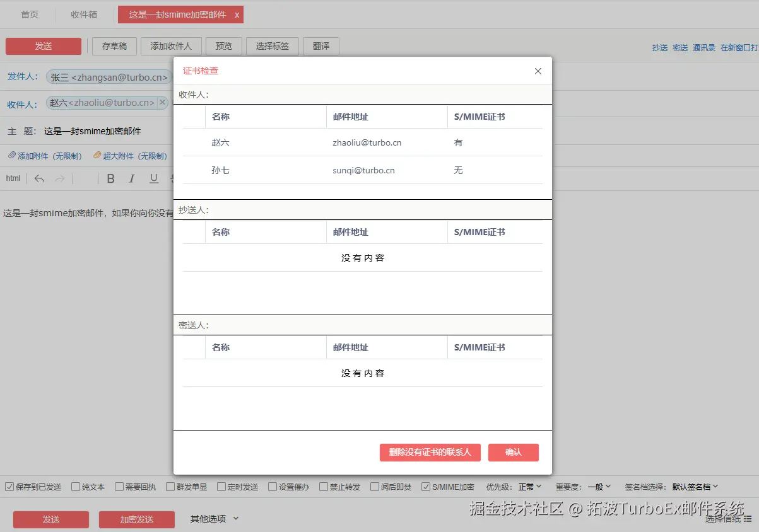Enable 阅后即焚 checkbox

tap(375, 487)
